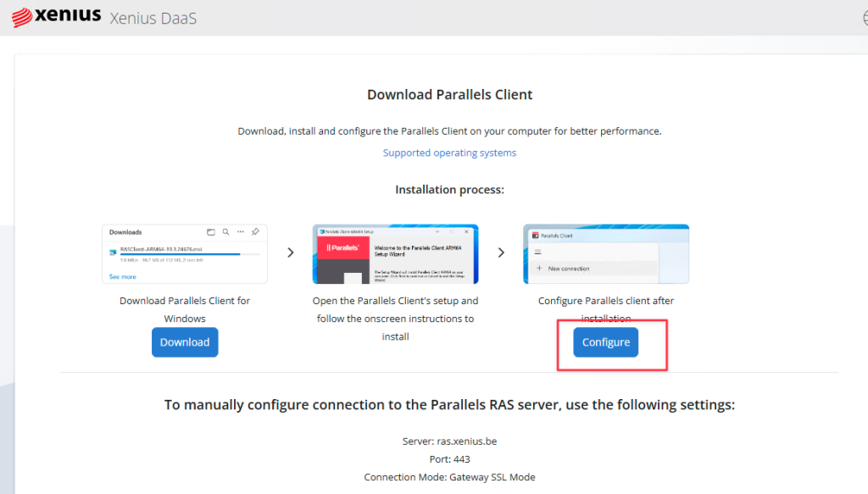Click the RASClient msi file icon
868x494 pixels.
tap(114, 251)
